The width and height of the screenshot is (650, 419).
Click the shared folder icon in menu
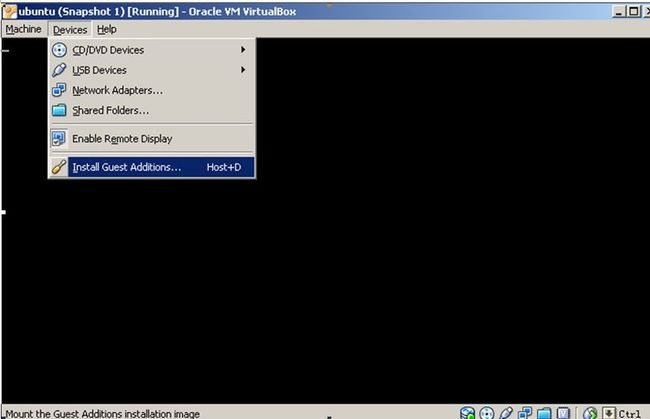click(x=59, y=110)
